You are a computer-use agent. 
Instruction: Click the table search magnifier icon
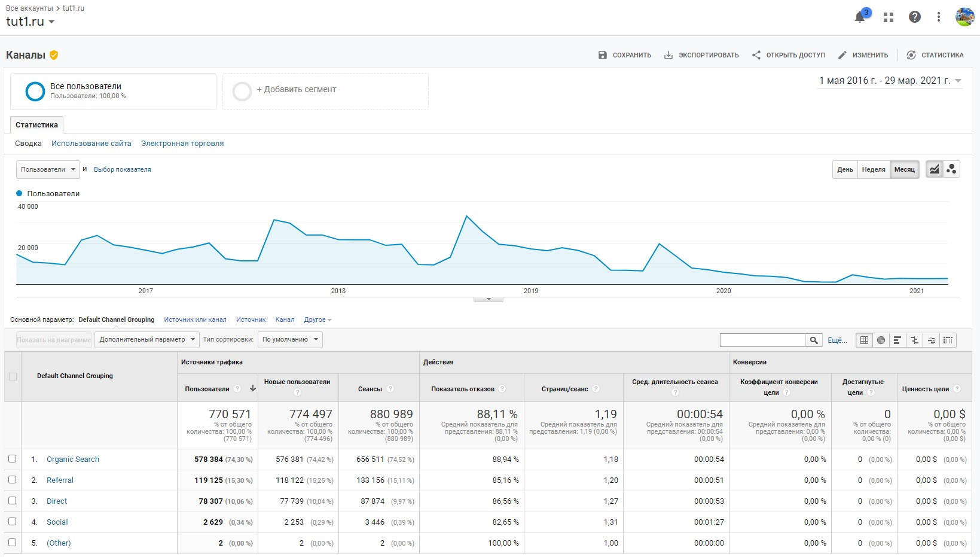pyautogui.click(x=814, y=340)
